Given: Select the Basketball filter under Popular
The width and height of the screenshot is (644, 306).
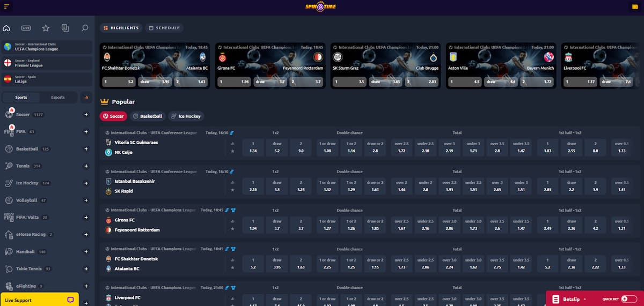Looking at the screenshot, I should pos(148,116).
